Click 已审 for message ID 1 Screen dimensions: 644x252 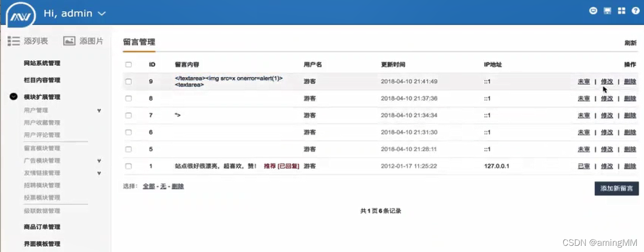tap(584, 166)
